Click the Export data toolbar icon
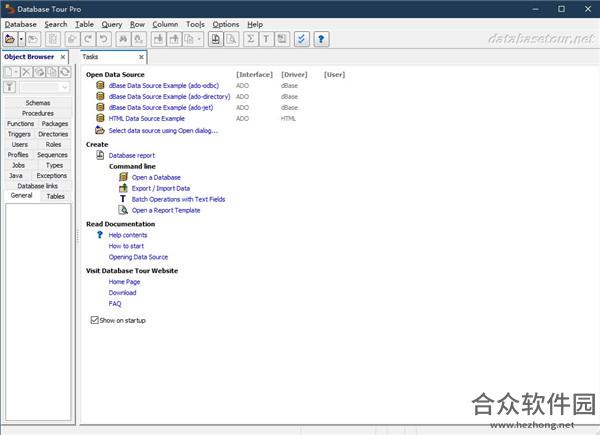The height and width of the screenshot is (435, 600). [174, 39]
